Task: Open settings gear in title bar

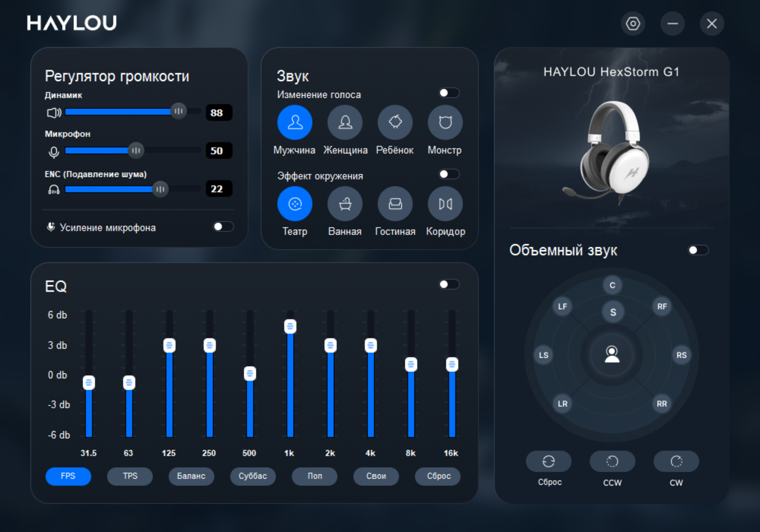Action: (633, 23)
